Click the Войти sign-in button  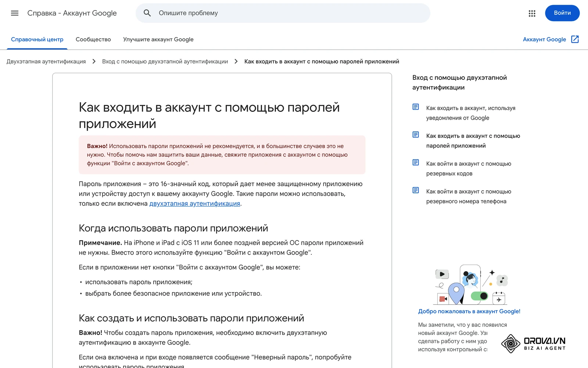[562, 13]
